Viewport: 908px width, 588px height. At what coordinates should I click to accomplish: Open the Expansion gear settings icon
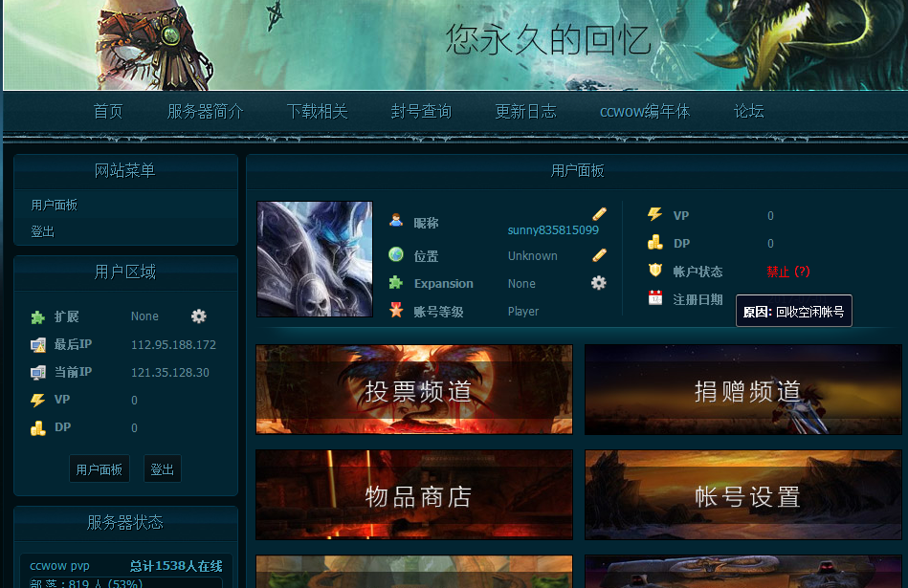(598, 283)
